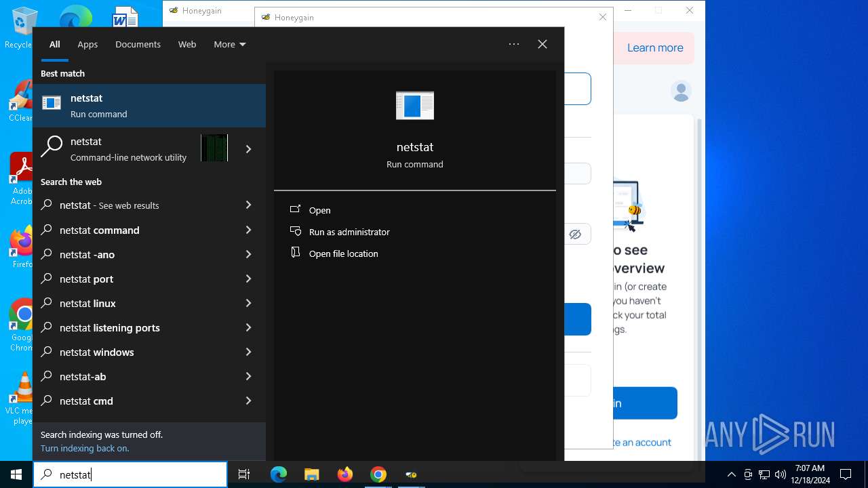The image size is (868, 488).
Task: Expand the 'netstat-ab' suggestion arrow
Action: 249,377
